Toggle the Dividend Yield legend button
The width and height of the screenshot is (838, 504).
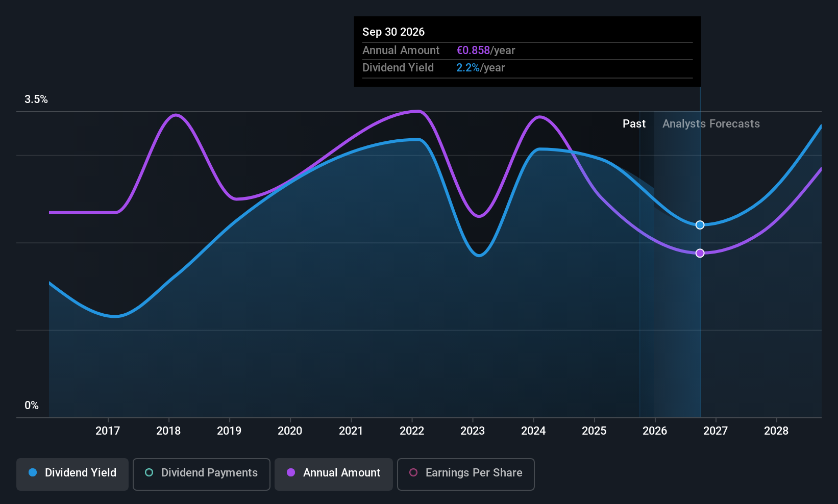click(72, 474)
